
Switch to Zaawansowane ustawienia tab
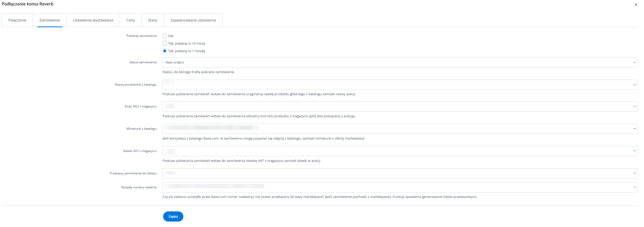click(x=193, y=20)
